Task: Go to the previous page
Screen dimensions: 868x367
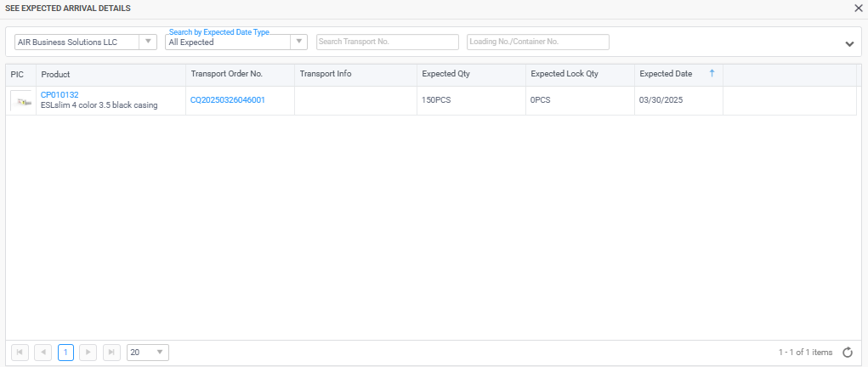Action: pyautogui.click(x=43, y=353)
